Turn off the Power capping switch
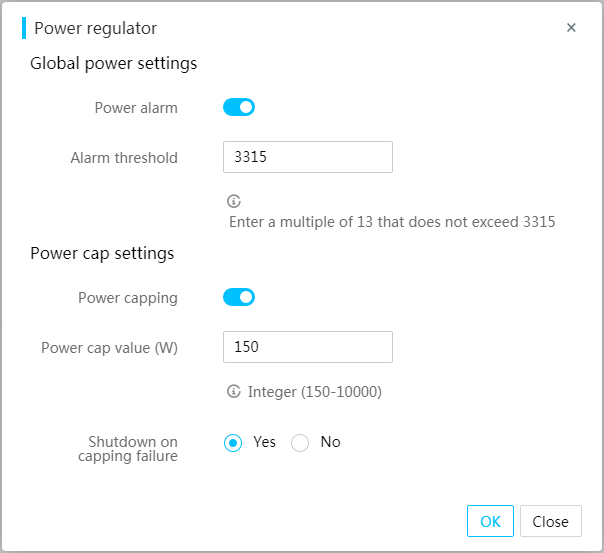Viewport: 604px width, 553px height. tap(239, 297)
